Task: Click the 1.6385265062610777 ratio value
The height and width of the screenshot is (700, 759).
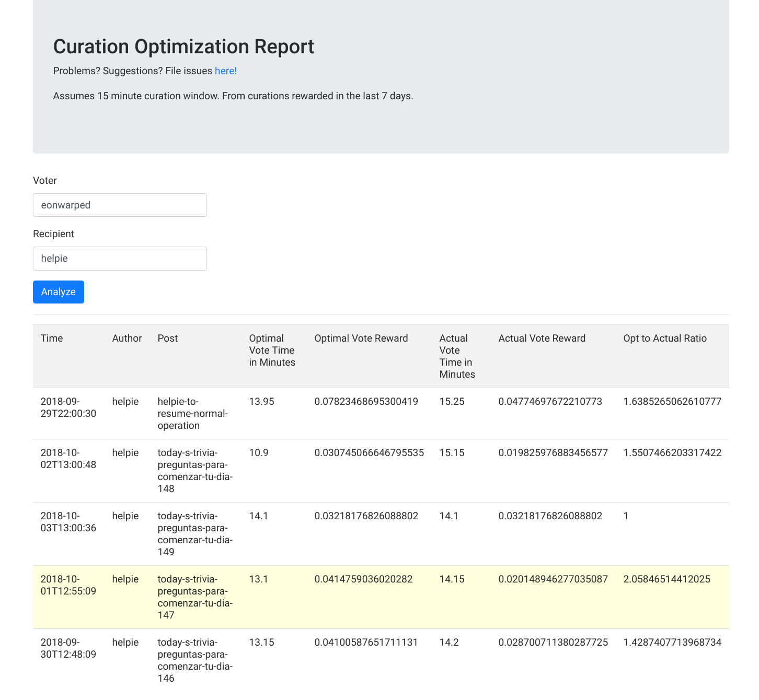Action: pyautogui.click(x=672, y=402)
